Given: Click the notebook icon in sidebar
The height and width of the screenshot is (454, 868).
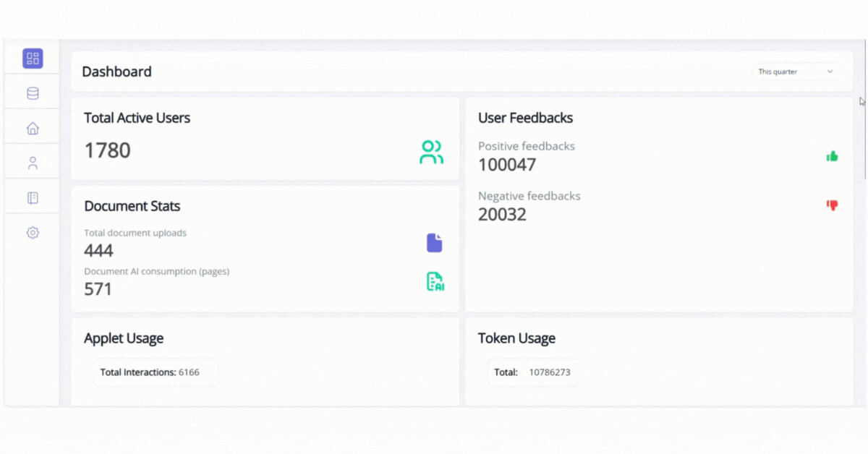Looking at the screenshot, I should coord(33,198).
